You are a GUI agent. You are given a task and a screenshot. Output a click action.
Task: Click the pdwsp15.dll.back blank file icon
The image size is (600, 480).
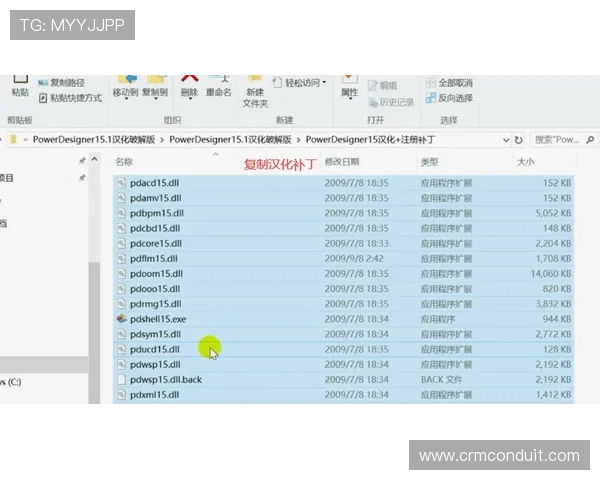[121, 380]
